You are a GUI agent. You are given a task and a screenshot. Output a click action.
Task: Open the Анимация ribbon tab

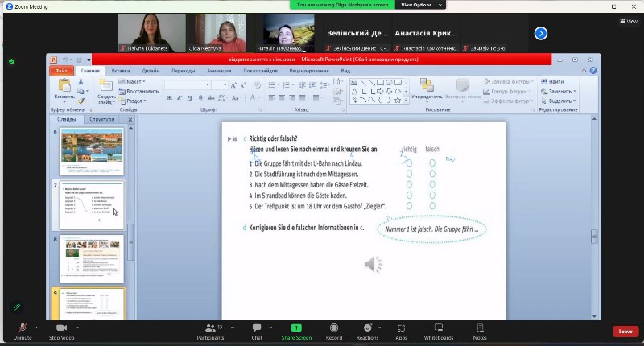click(x=218, y=71)
